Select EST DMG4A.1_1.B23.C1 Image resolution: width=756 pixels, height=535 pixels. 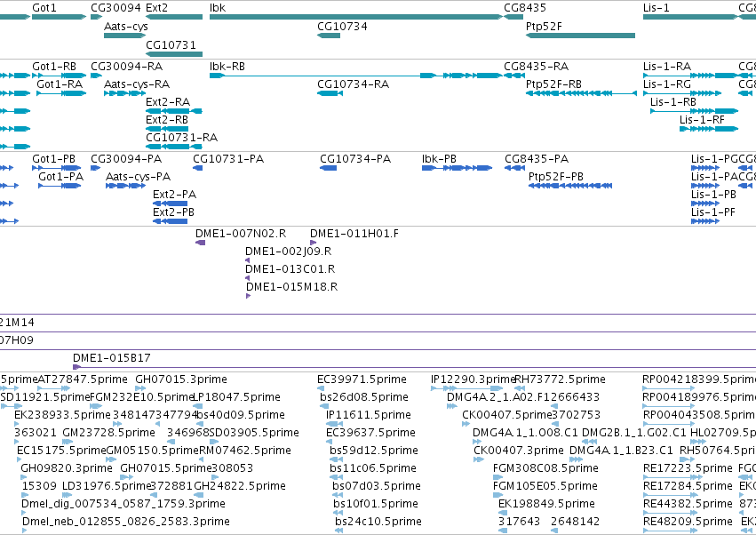click(x=577, y=459)
